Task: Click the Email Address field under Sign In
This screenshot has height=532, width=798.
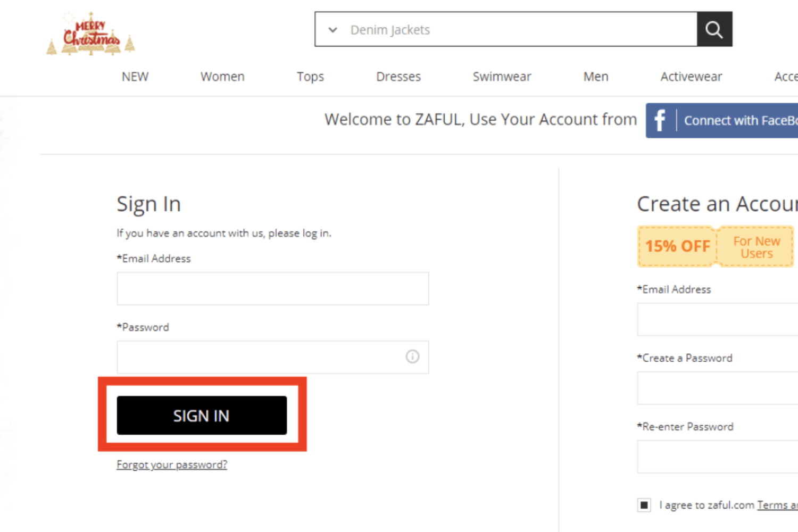Action: click(x=272, y=288)
